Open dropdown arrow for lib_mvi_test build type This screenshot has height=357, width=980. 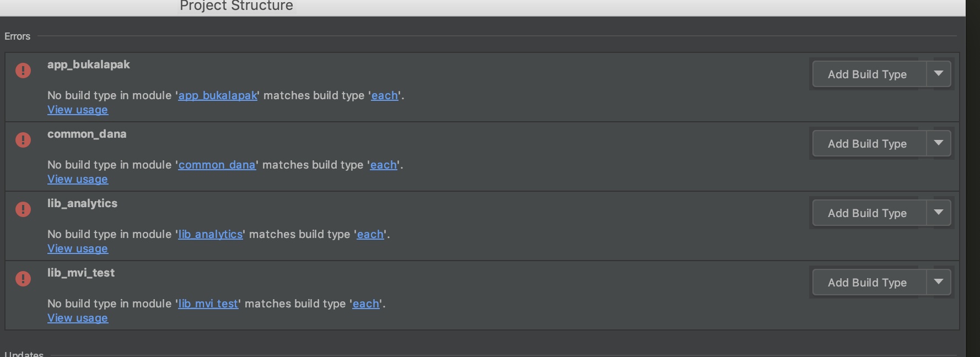[x=938, y=282]
